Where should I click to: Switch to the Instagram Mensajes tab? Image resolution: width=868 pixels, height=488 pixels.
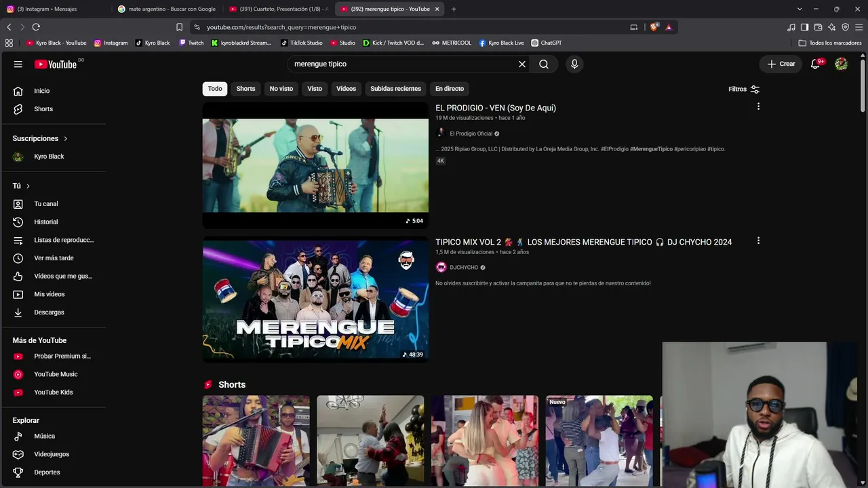(56, 9)
